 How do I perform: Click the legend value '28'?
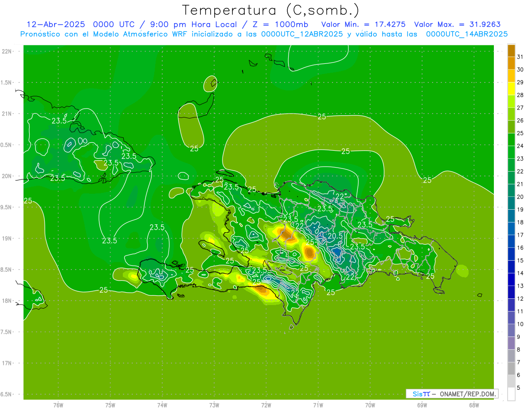(520, 95)
